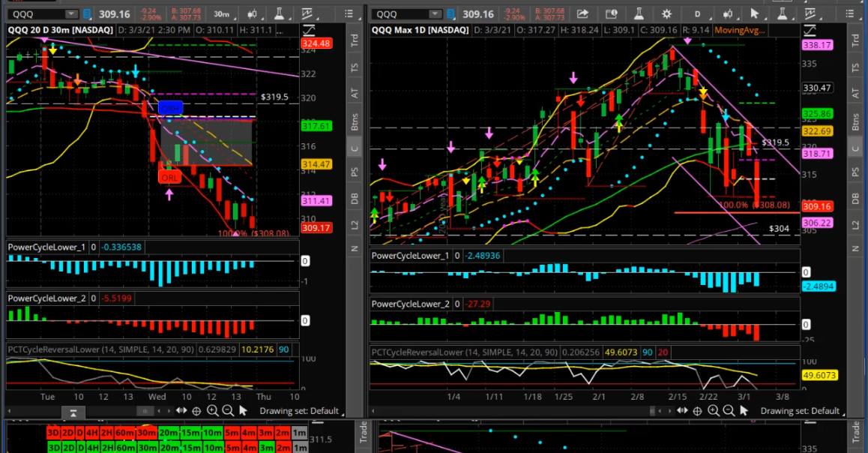868x453 pixels.
Task: Click the 338.17 price bubble on the daily chart
Action: [x=817, y=45]
